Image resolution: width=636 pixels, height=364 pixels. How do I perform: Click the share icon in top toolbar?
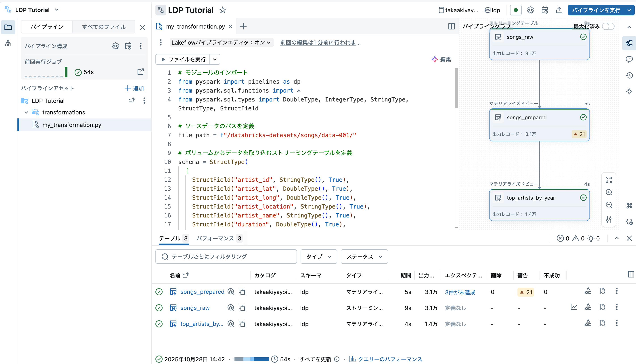559,10
